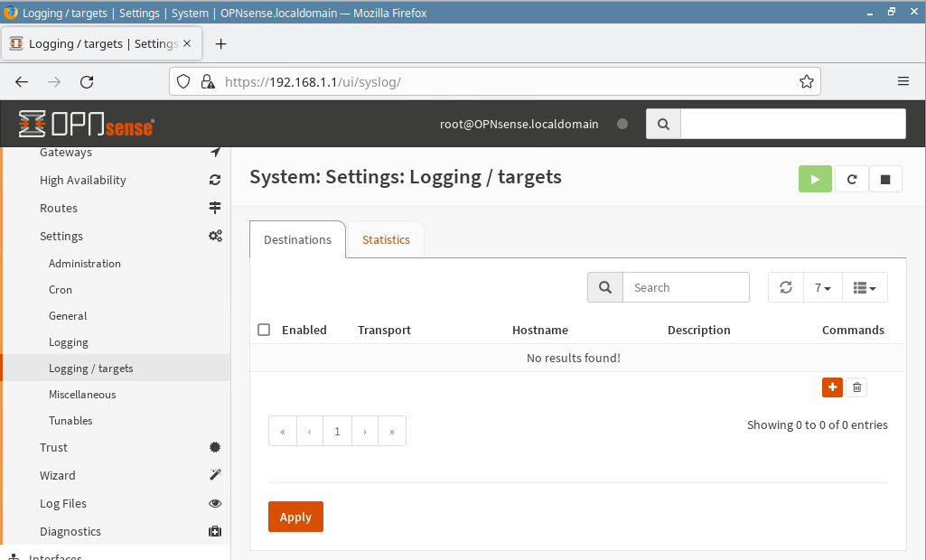This screenshot has height=560, width=926.
Task: Delete selected destinations using the trash icon
Action: [857, 387]
